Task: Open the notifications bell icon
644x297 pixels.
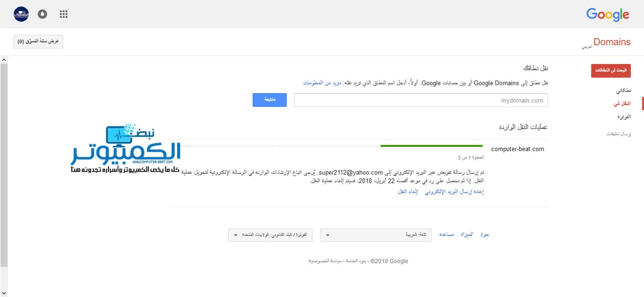Action: click(x=42, y=14)
